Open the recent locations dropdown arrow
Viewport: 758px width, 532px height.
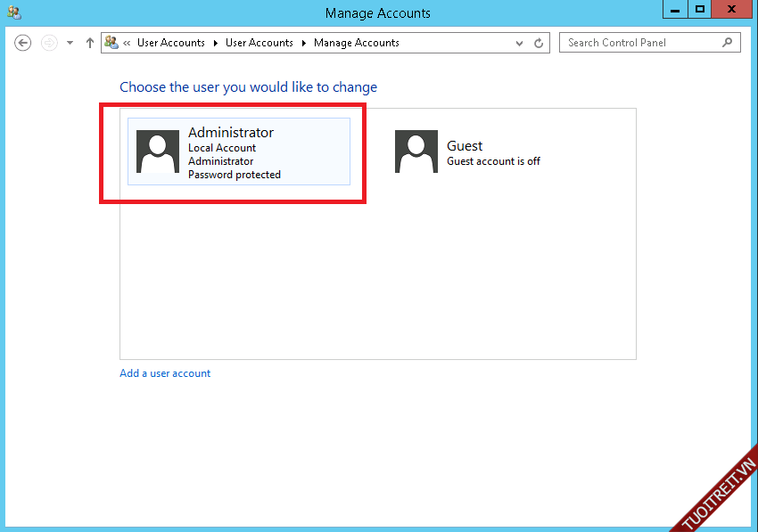[x=70, y=43]
